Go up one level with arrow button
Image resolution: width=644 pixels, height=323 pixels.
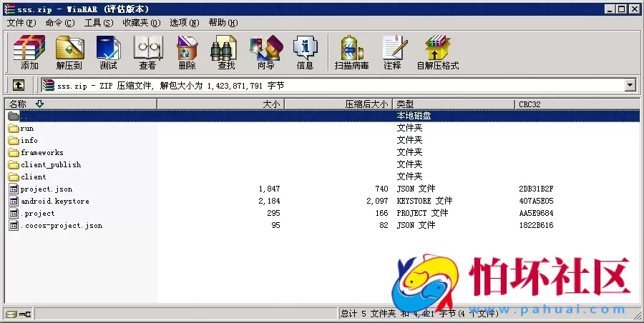tap(18, 85)
